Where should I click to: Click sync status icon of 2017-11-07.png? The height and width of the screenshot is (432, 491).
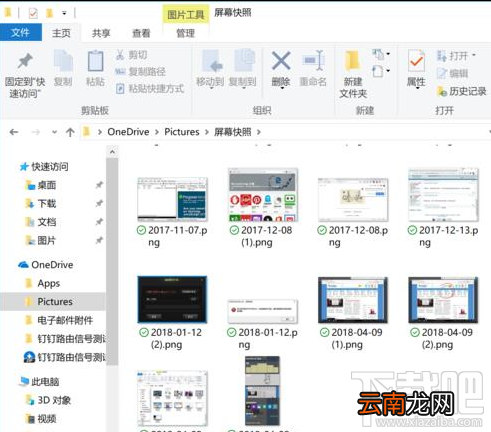tap(142, 230)
